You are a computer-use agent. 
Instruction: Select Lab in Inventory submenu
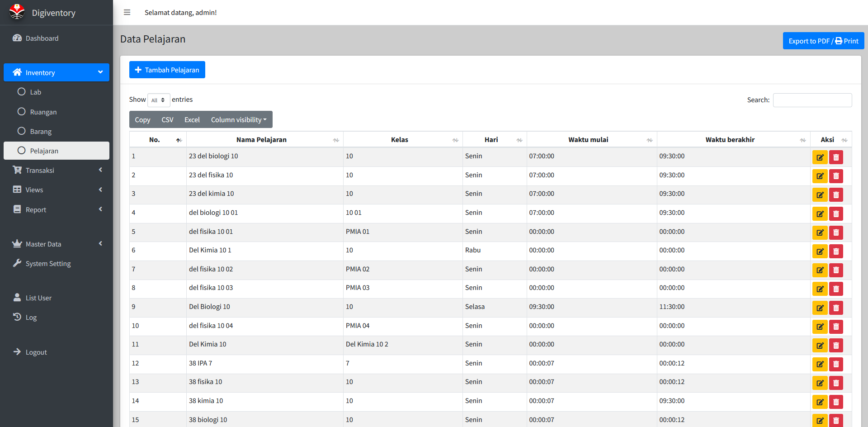[35, 92]
